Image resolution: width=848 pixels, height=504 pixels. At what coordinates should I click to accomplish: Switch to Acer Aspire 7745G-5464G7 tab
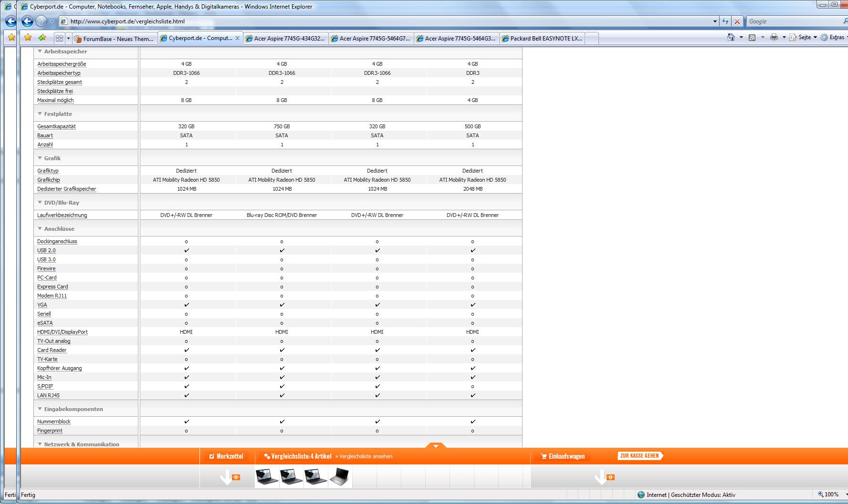371,39
